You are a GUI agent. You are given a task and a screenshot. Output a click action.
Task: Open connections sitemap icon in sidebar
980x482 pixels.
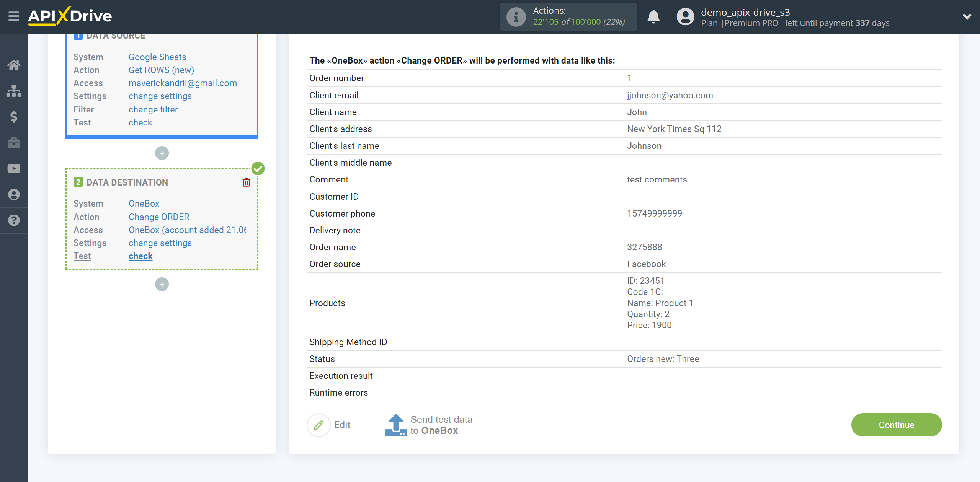pyautogui.click(x=14, y=91)
